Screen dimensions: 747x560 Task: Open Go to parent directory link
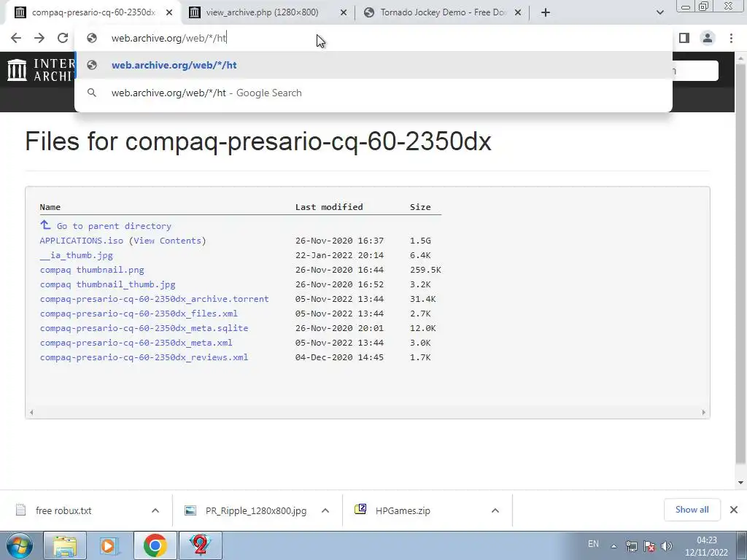pos(114,226)
